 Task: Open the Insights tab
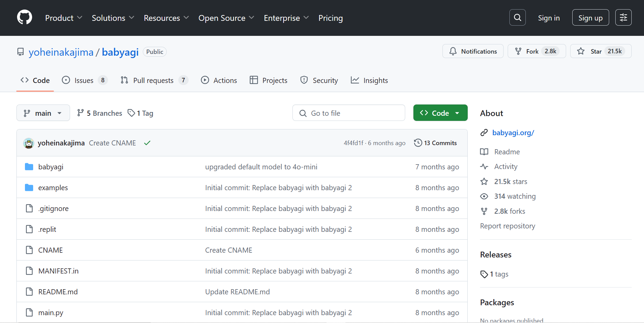(x=369, y=80)
